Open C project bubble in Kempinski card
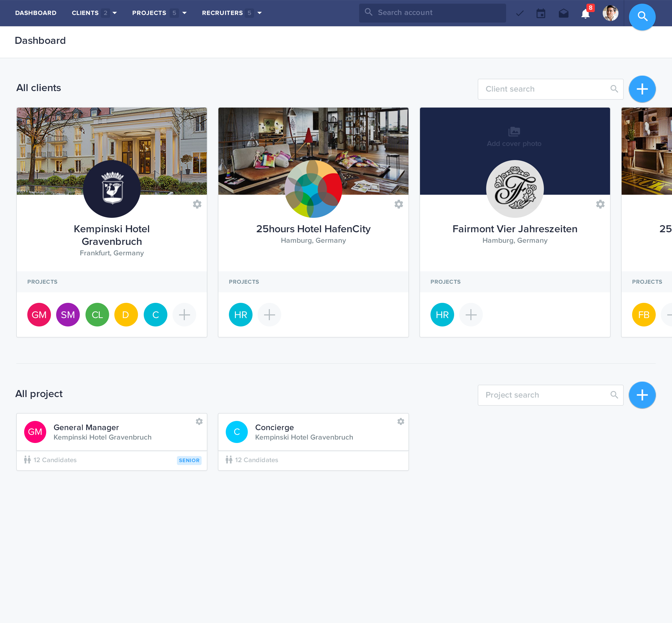Image resolution: width=672 pixels, height=623 pixels. pos(155,315)
